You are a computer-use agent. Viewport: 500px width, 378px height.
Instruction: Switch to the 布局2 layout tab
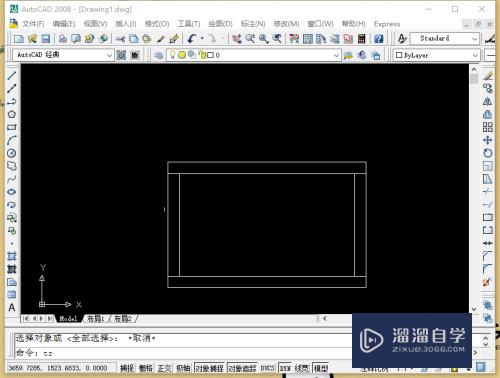point(123,319)
